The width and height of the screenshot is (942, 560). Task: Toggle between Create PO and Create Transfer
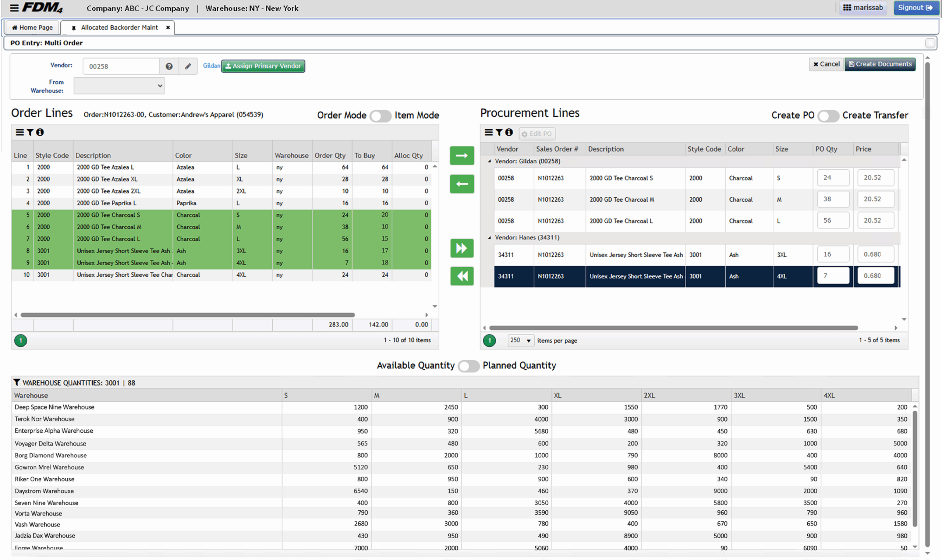(x=828, y=116)
